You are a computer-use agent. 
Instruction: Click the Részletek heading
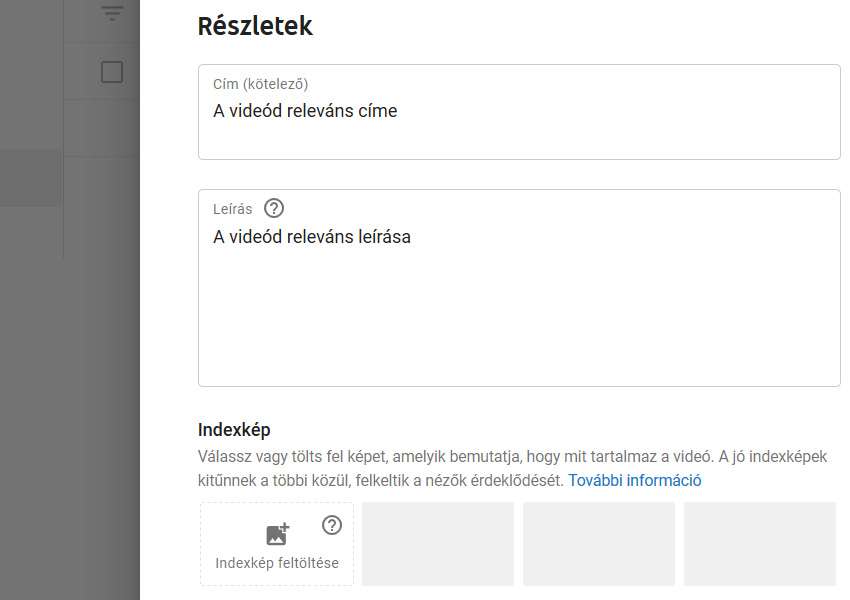point(255,25)
